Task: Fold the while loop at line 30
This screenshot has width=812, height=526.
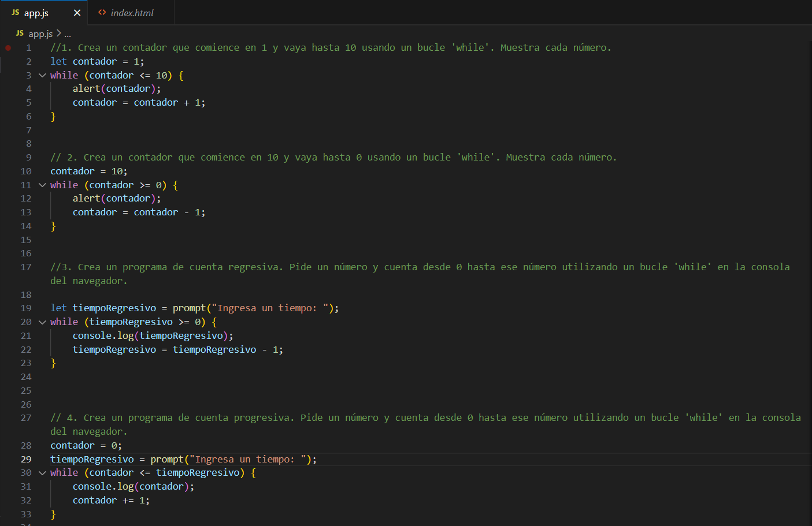Action: pyautogui.click(x=42, y=473)
